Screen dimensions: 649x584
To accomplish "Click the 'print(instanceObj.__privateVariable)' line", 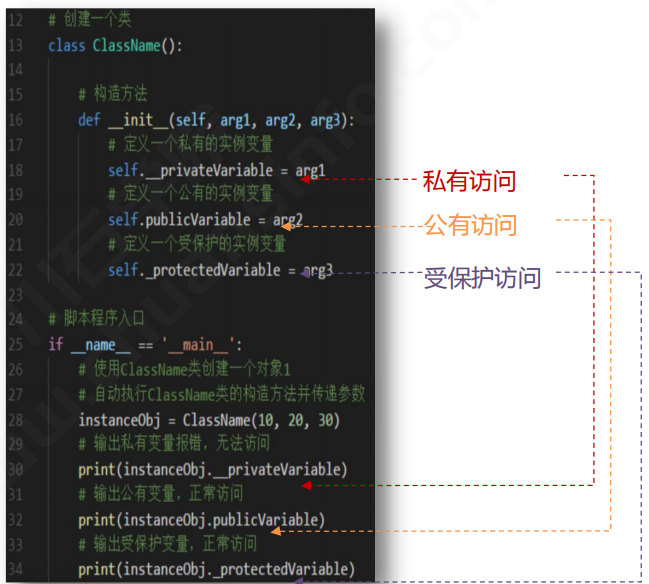I will tap(213, 470).
